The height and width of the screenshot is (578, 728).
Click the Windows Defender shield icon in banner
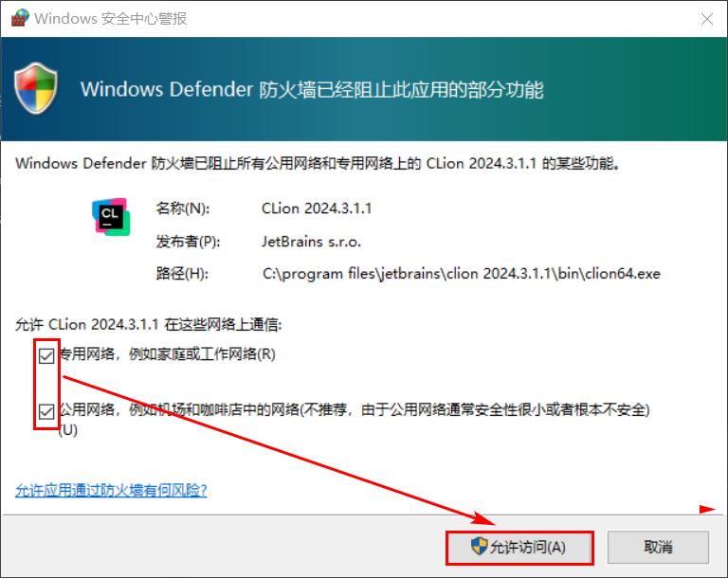[36, 88]
